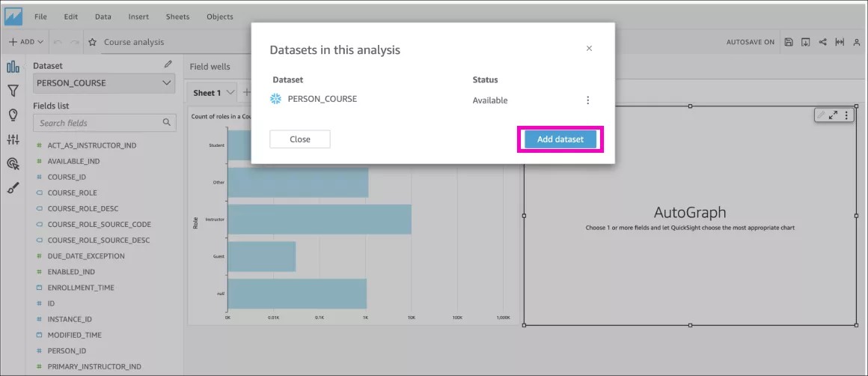Click the export download icon
Image resolution: width=868 pixels, height=376 pixels.
806,42
